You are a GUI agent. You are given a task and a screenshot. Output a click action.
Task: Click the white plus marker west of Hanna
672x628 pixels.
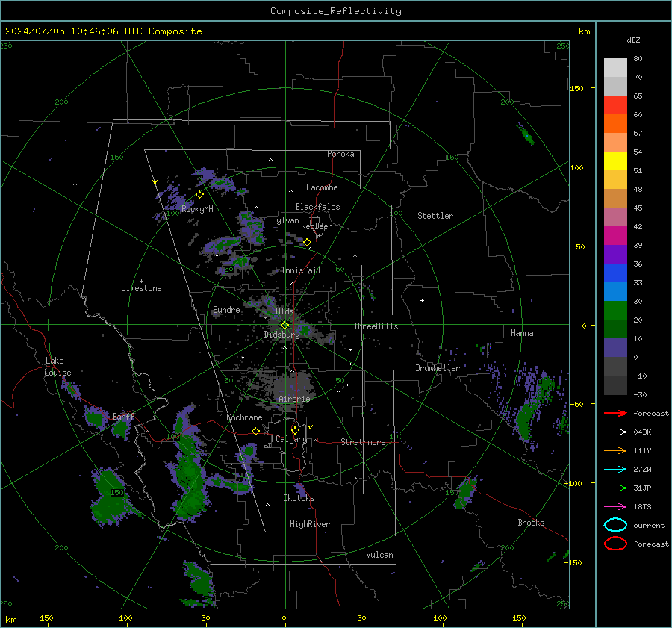click(x=422, y=300)
